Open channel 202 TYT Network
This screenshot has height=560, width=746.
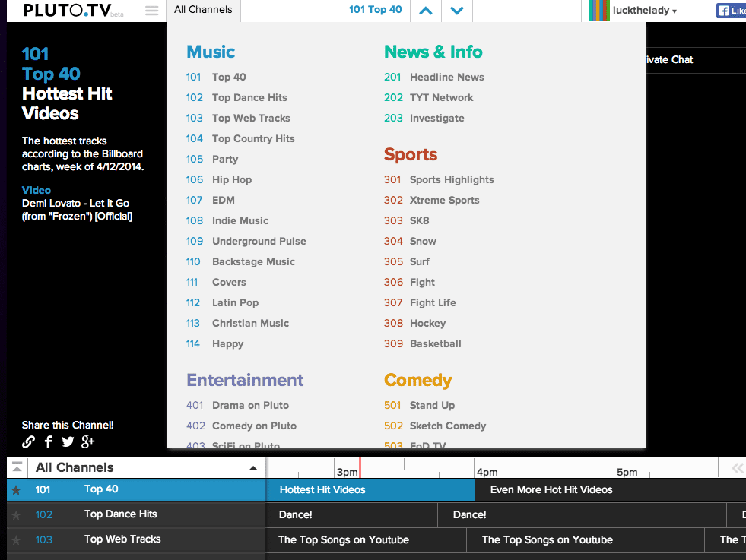(x=429, y=97)
